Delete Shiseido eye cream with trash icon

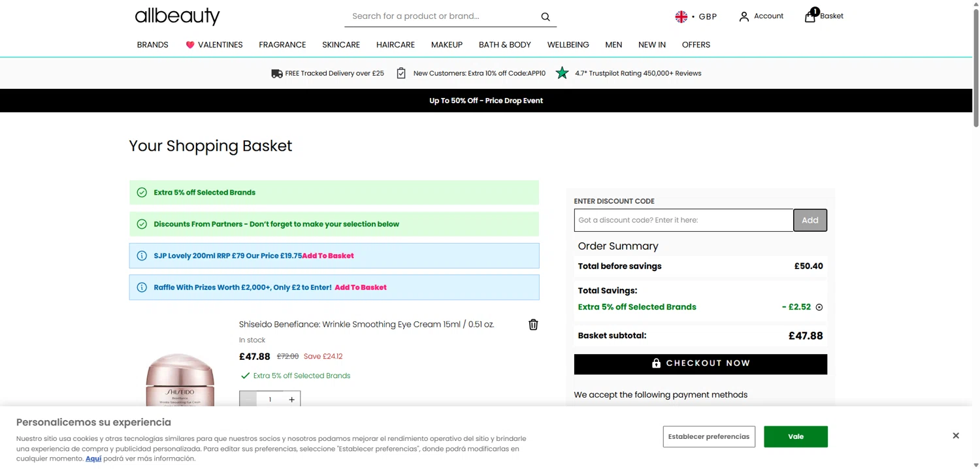(x=533, y=325)
